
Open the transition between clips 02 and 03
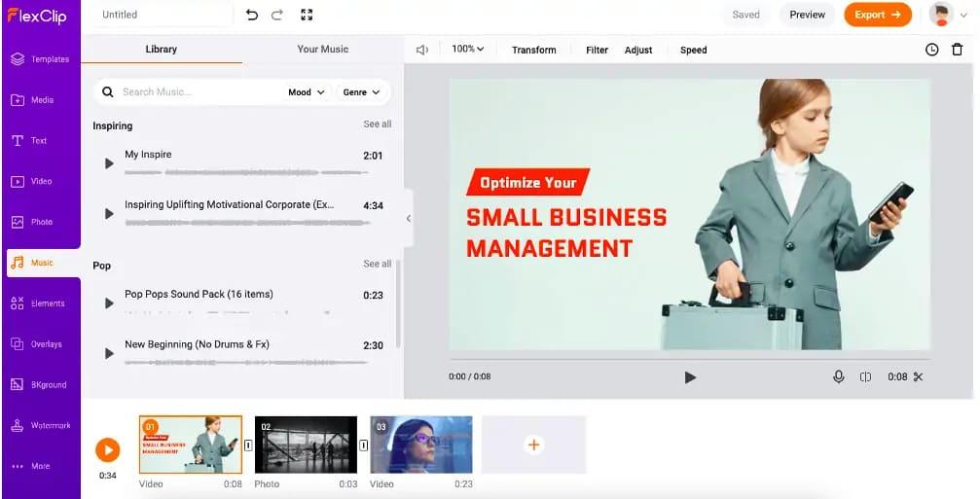point(363,446)
